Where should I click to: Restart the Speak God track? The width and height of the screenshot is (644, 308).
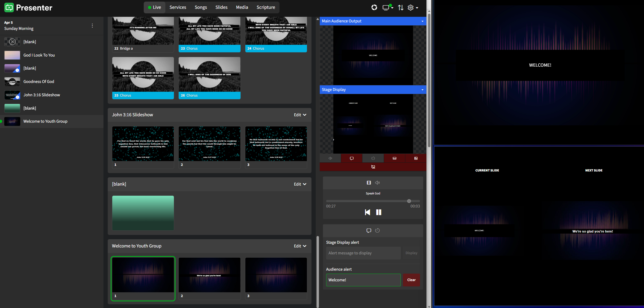pyautogui.click(x=367, y=212)
